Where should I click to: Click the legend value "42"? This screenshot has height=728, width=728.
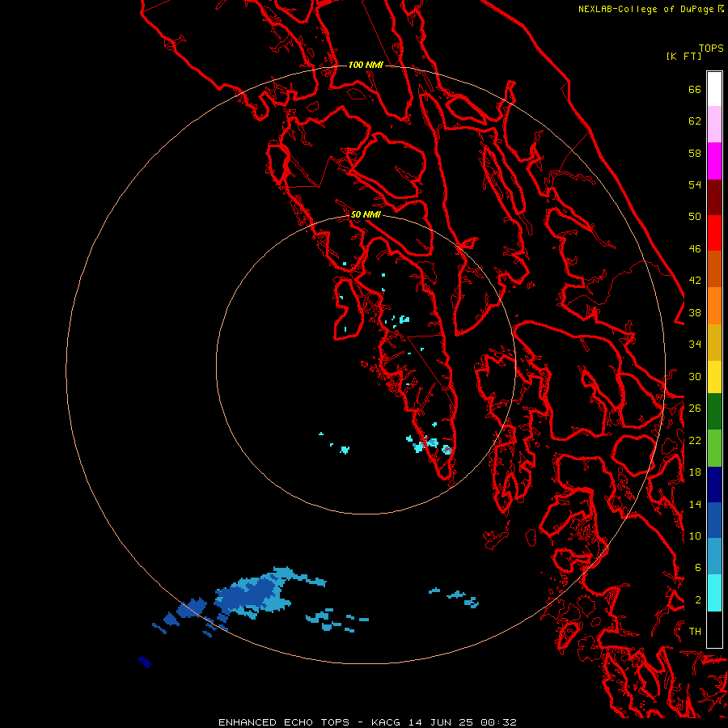pyautogui.click(x=695, y=281)
